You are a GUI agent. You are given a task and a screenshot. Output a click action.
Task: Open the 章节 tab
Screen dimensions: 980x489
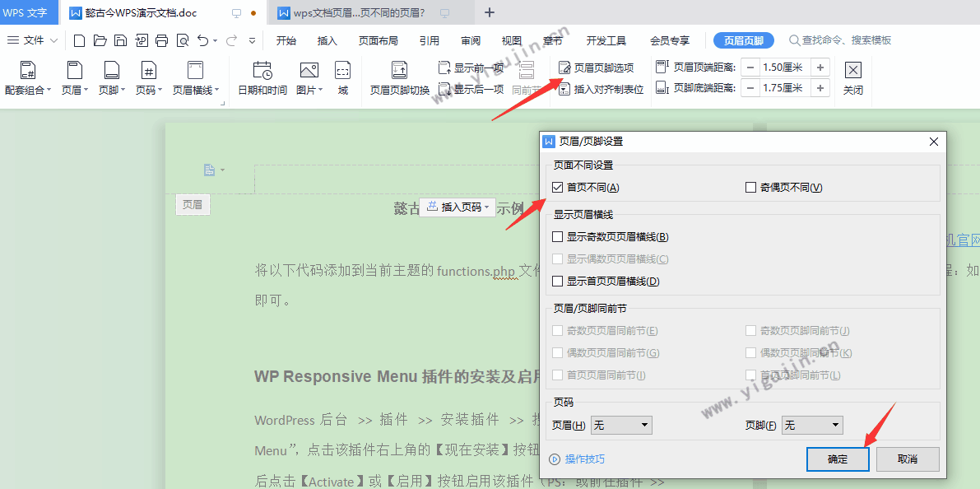552,40
